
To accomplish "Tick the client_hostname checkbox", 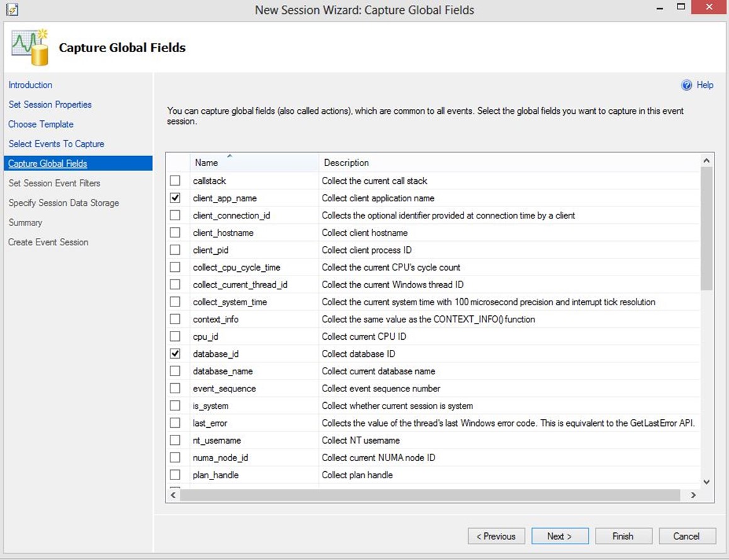I will coord(175,233).
